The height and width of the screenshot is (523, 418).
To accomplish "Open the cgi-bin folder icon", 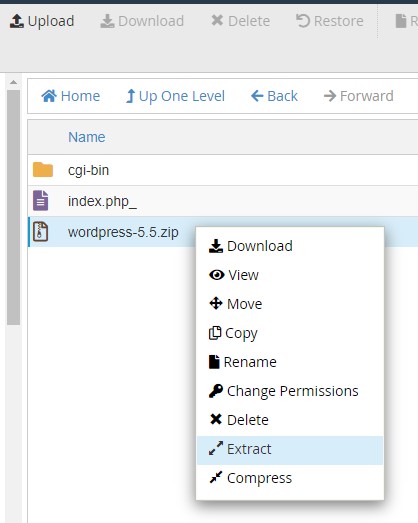I will 43,170.
